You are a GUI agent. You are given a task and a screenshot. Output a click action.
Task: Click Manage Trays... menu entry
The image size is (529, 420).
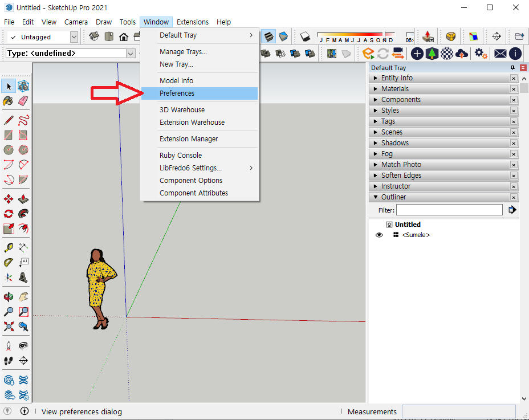[x=200, y=52]
